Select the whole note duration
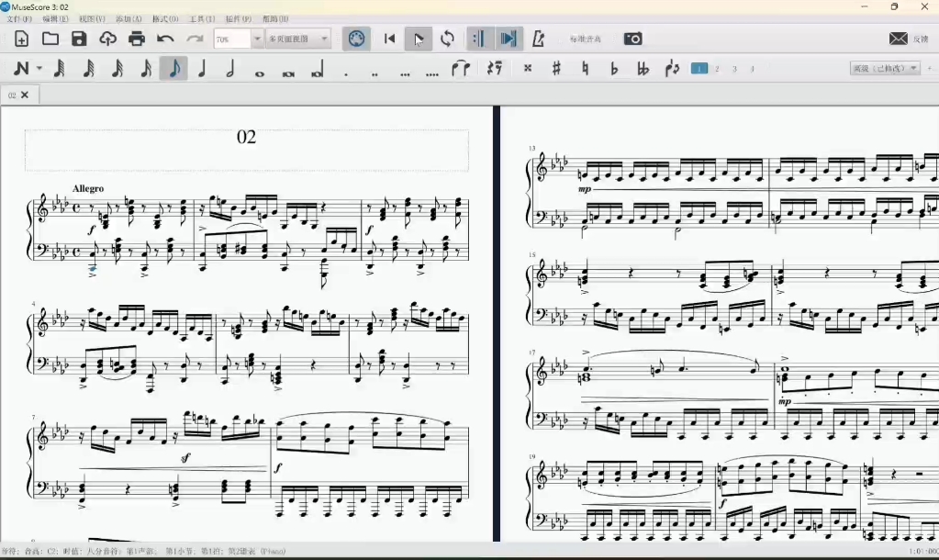This screenshot has height=560, width=939. point(259,73)
